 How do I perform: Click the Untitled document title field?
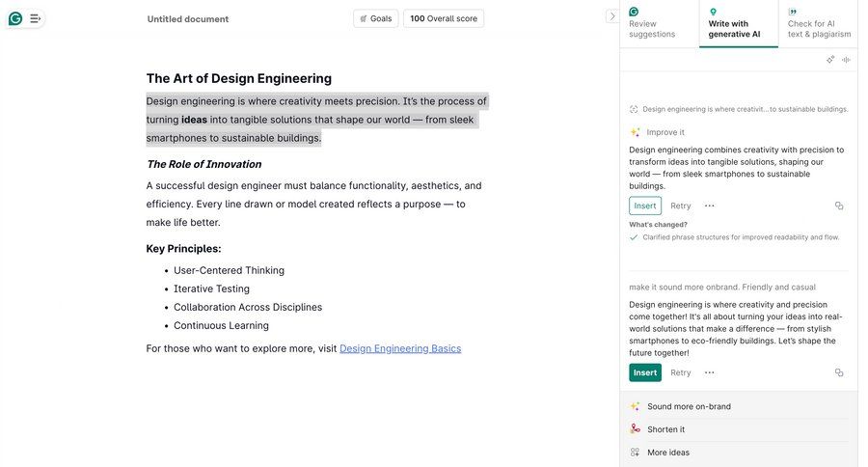[188, 19]
